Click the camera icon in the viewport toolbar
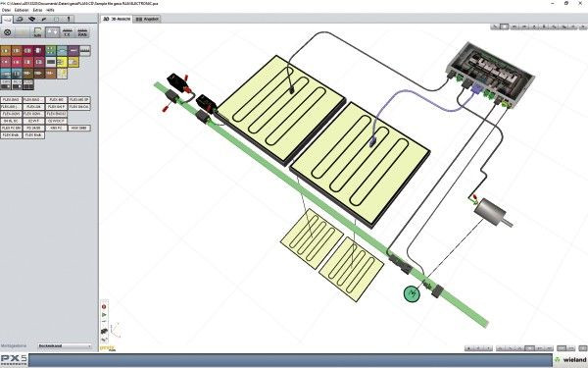Viewport: 588px width, 368px height. 104,332
